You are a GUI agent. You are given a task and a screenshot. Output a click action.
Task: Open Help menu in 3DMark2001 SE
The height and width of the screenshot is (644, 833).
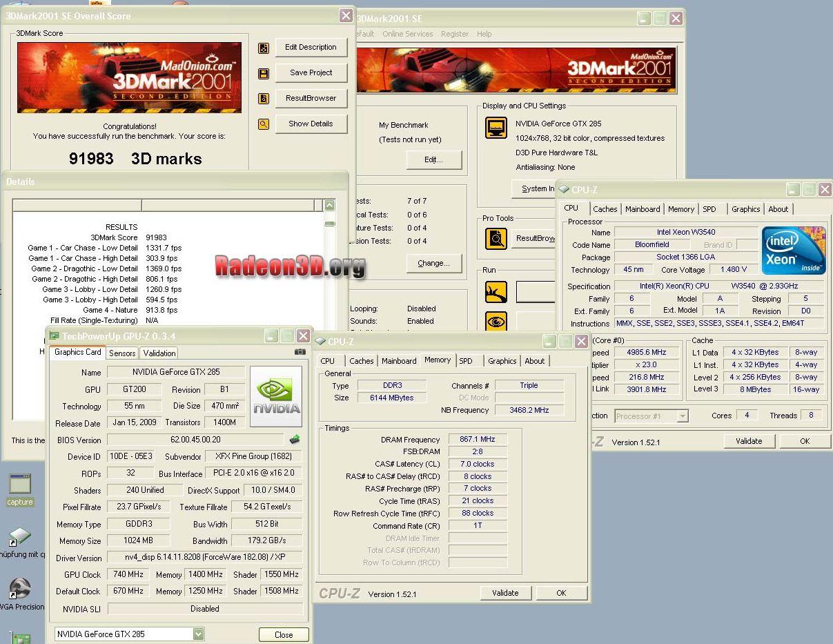pyautogui.click(x=484, y=34)
